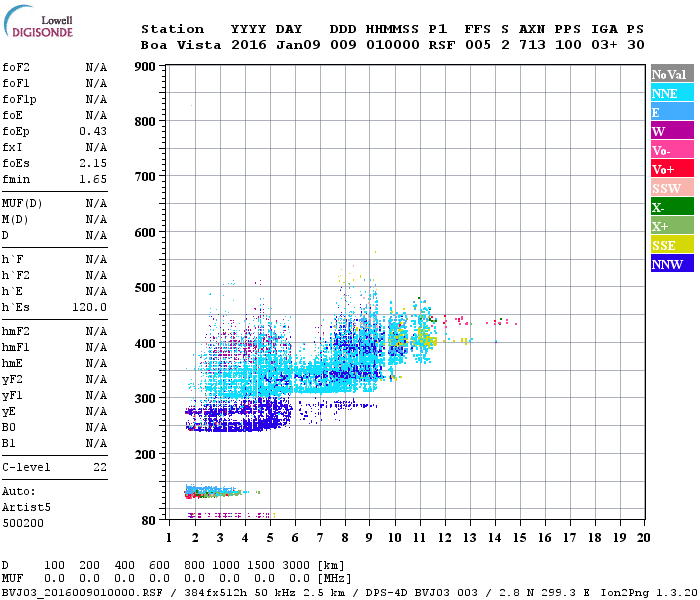The width and height of the screenshot is (700, 600).
Task: Click the h`Es value 120.0
Action: pyautogui.click(x=89, y=307)
